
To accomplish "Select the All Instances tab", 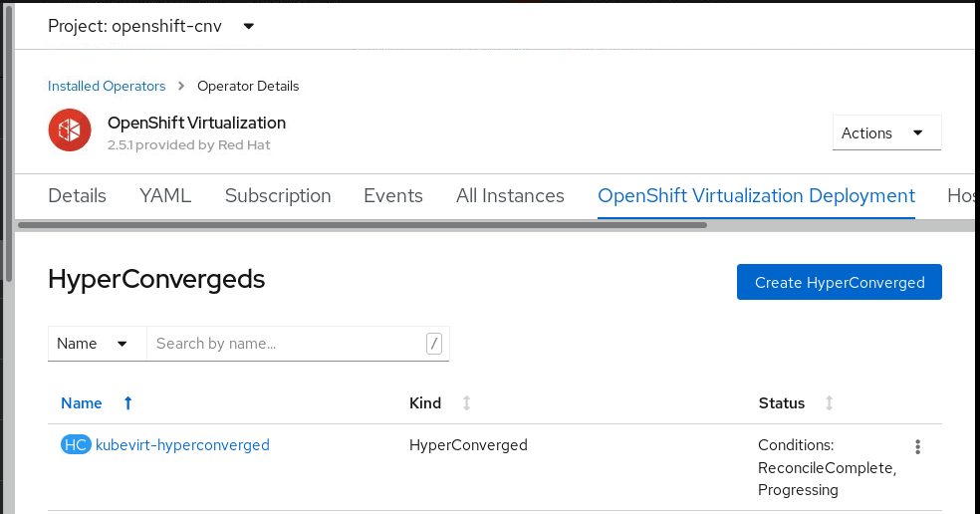I will (x=510, y=196).
